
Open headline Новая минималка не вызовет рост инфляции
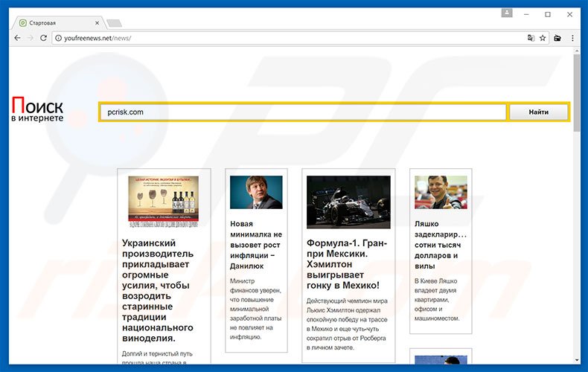pos(256,245)
